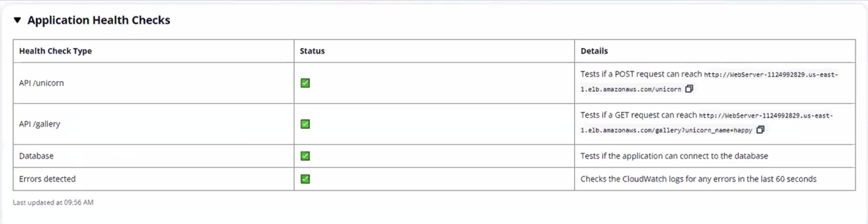Image resolution: width=868 pixels, height=224 pixels.
Task: Open the WebServer /unicorn POST URL
Action: (x=771, y=75)
